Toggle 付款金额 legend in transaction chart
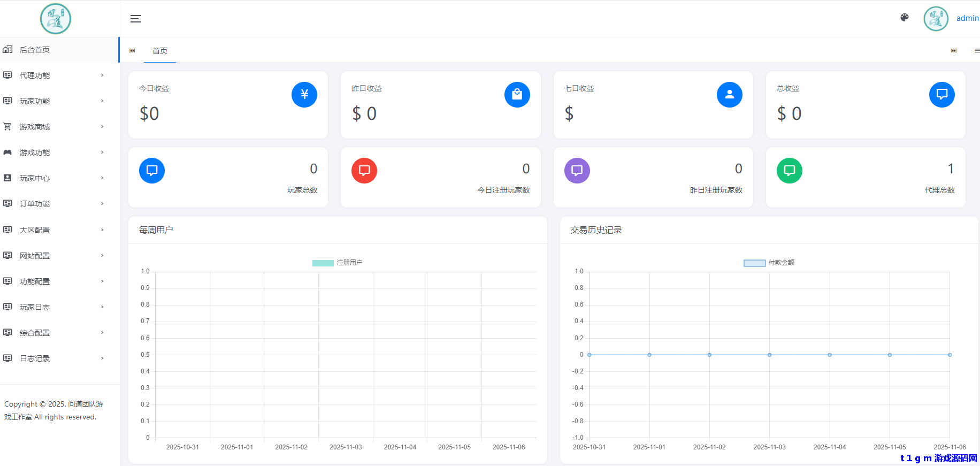Screen dimensions: 980x466 pos(769,263)
